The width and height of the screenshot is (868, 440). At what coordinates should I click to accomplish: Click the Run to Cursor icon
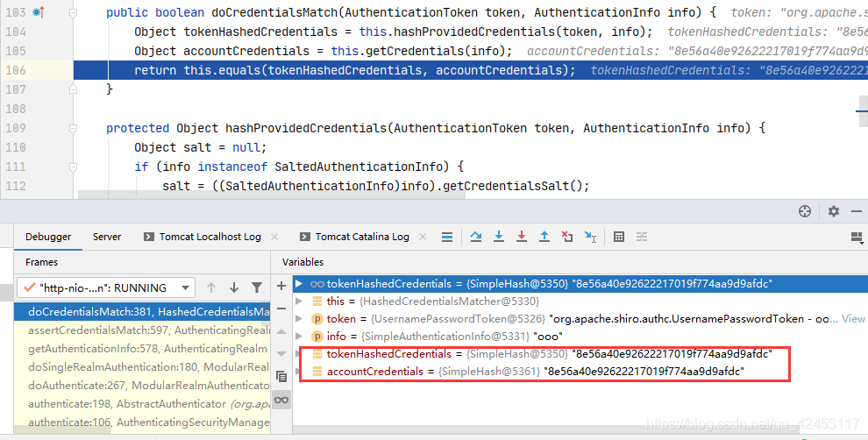[590, 237]
